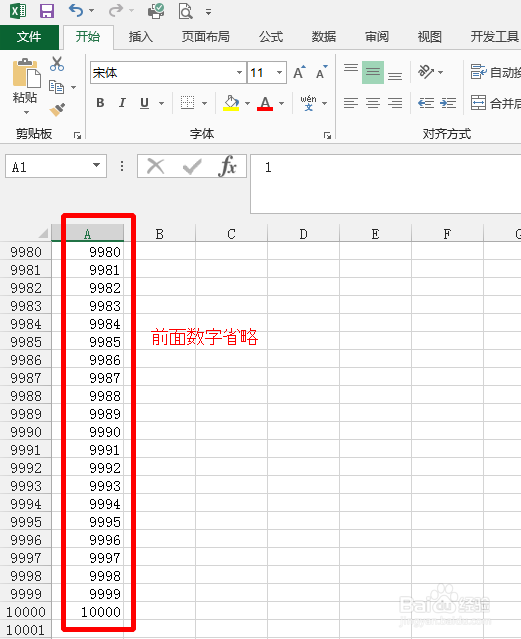Toggle Bold formatting
This screenshot has height=639, width=521.
[x=100, y=103]
